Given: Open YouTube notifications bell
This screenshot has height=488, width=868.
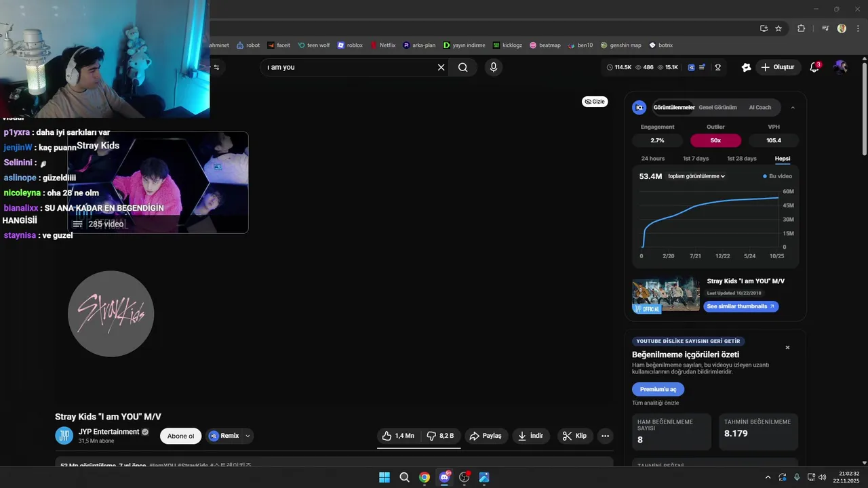Looking at the screenshot, I should click(815, 67).
